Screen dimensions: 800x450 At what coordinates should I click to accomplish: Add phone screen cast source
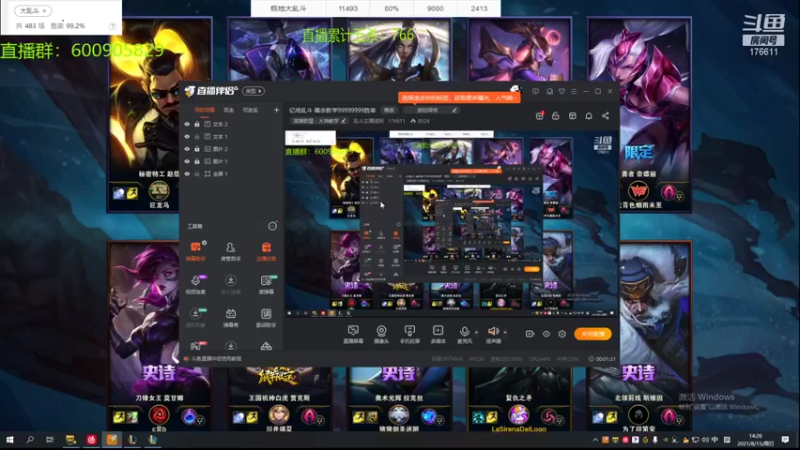pyautogui.click(x=409, y=334)
